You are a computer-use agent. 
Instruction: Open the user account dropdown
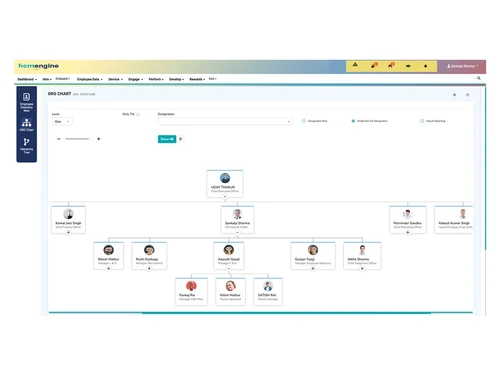pyautogui.click(x=462, y=66)
